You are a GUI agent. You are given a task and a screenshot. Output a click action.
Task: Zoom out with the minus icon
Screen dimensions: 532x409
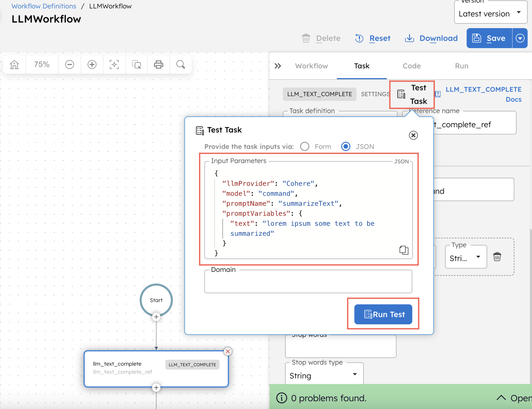tap(69, 65)
